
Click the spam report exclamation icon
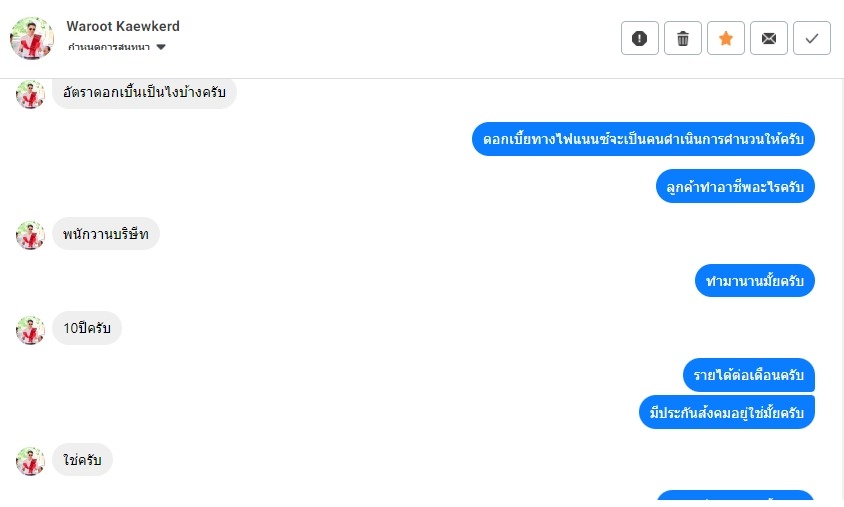639,38
